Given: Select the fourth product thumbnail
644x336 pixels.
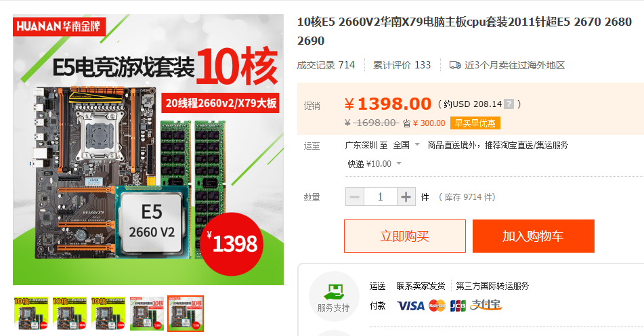Looking at the screenshot, I should pos(147,314).
